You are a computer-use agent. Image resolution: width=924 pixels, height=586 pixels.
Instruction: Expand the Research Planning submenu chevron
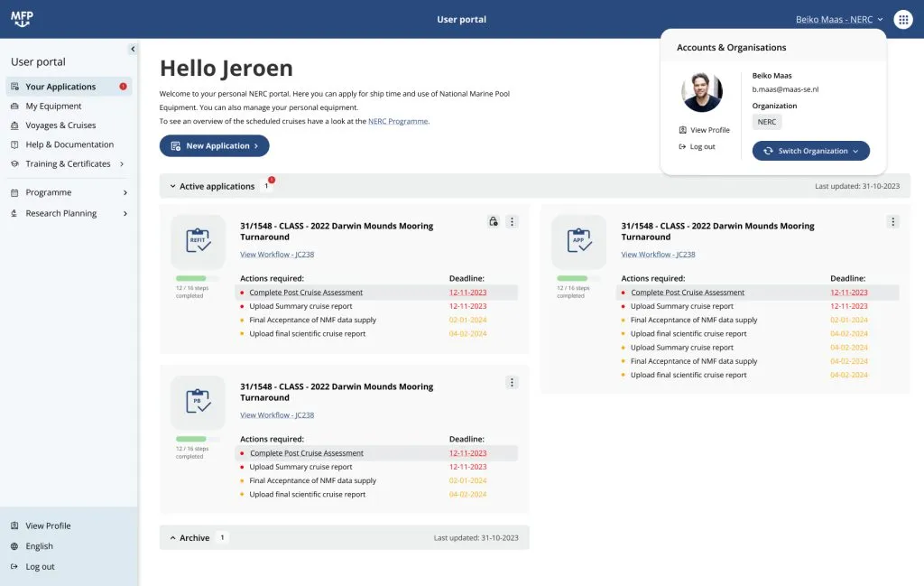pyautogui.click(x=125, y=213)
